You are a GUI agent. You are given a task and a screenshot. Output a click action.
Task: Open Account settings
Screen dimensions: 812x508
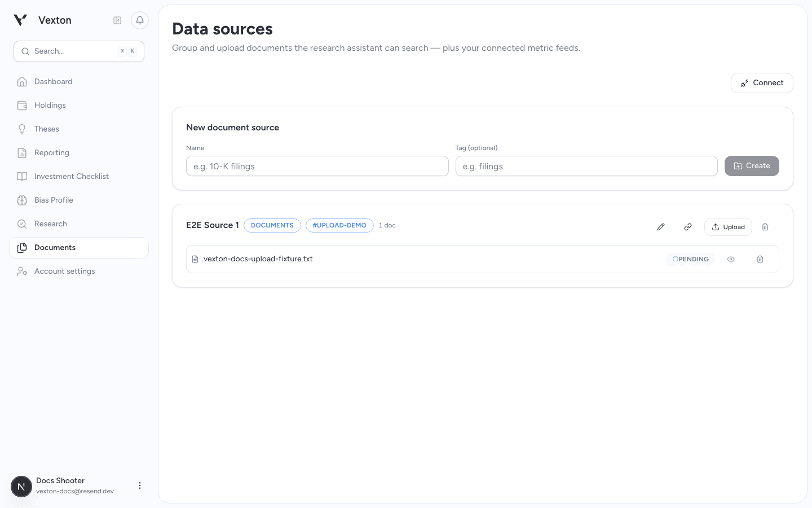tap(79, 271)
